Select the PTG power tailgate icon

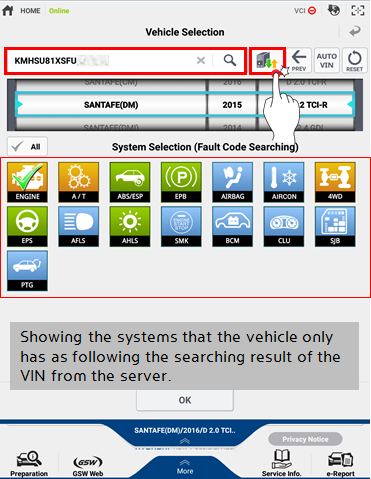[27, 271]
